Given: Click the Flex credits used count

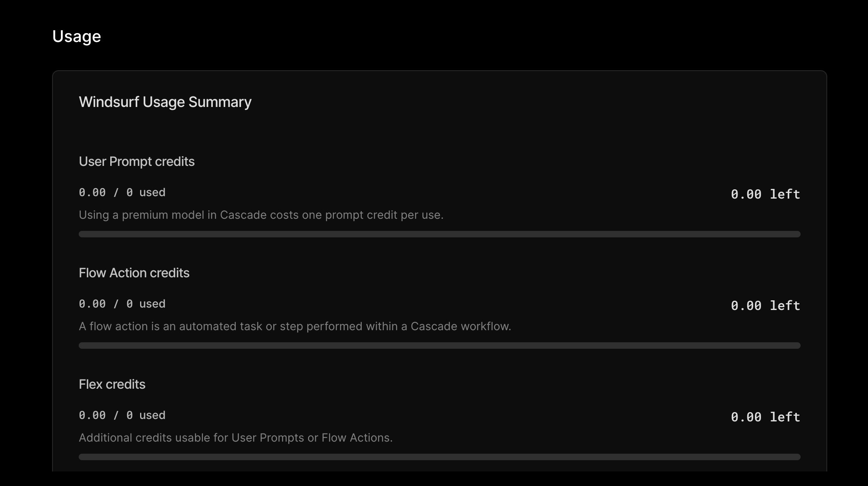Looking at the screenshot, I should point(122,415).
